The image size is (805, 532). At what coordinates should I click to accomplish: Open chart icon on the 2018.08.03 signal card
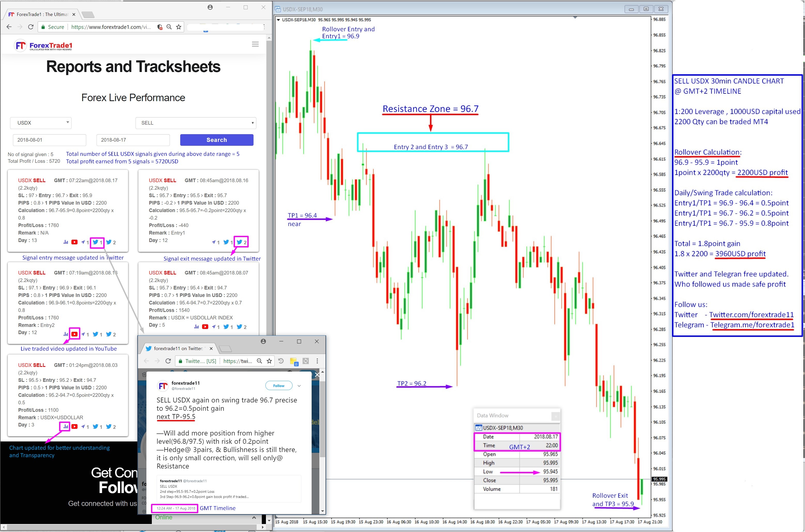[66, 426]
